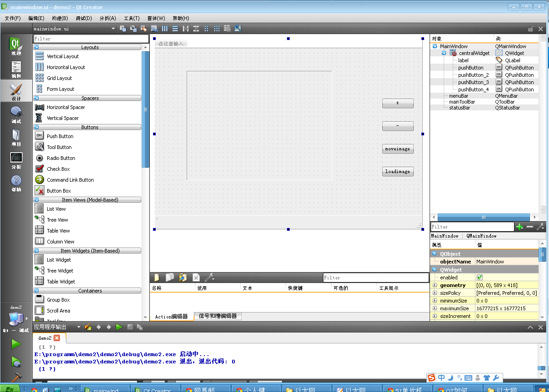
Task: Select the Lay Out Vertically icon
Action: 175,28
